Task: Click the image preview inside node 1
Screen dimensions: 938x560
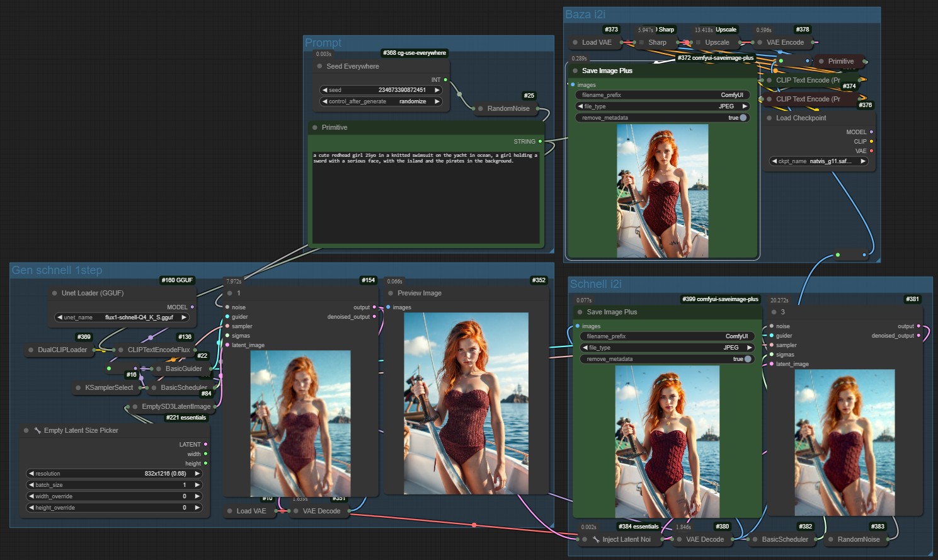Action: pos(300,423)
